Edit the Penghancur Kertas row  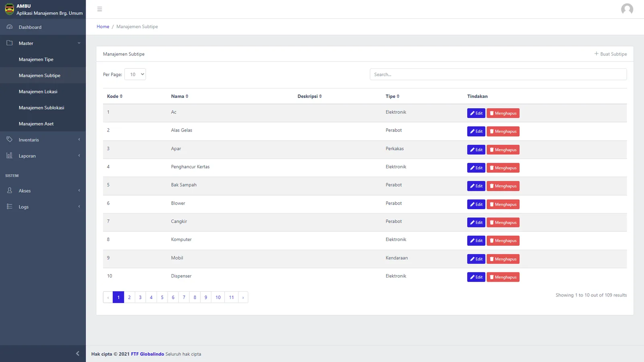tap(476, 168)
